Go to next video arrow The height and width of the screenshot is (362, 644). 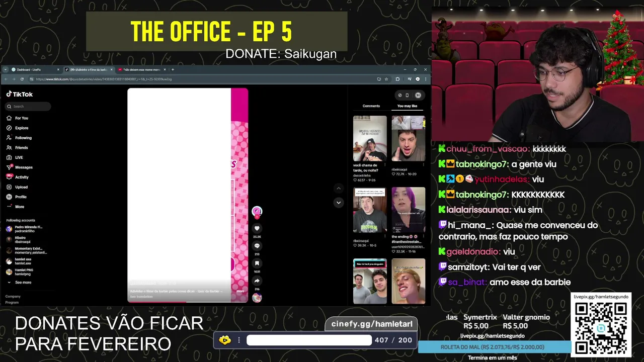[339, 202]
